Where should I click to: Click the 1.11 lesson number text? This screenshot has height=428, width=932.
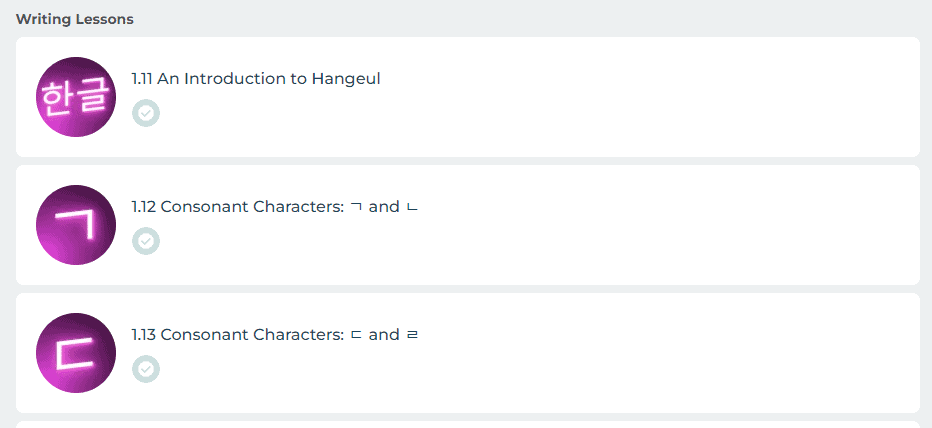pos(142,79)
